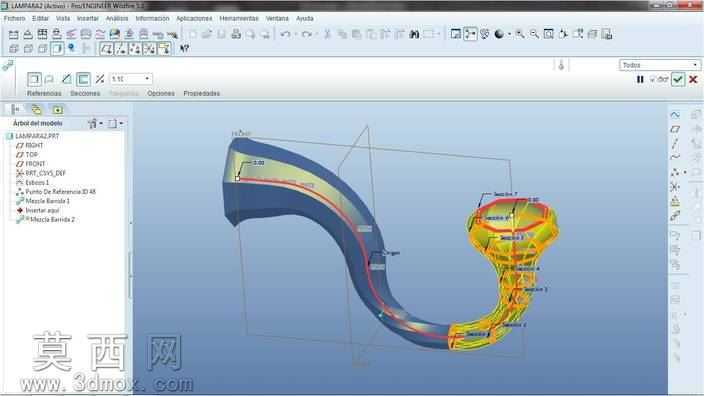Screen dimensions: 704x396
Task: Expand the shading style dropdown arrow
Action: 510,34
